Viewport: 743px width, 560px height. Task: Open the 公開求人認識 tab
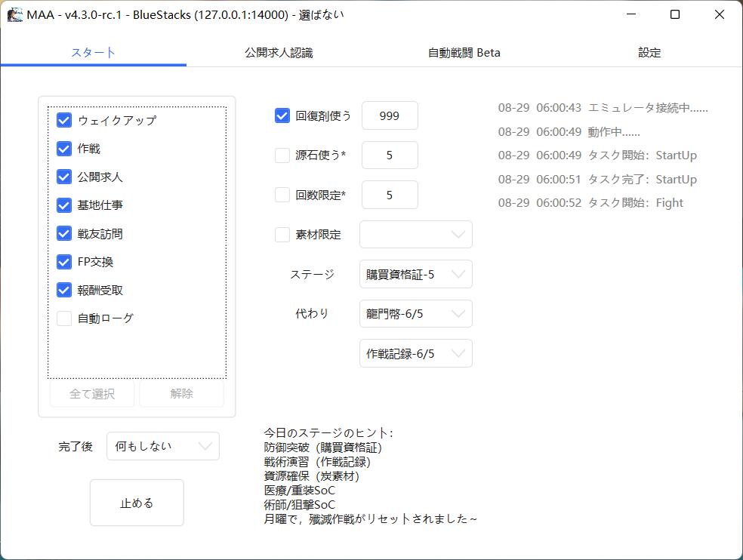279,53
